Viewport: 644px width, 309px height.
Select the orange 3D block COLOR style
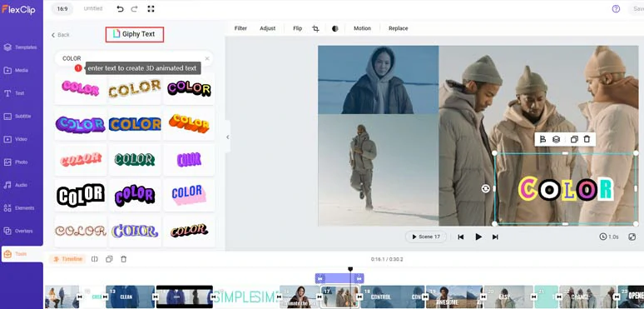[189, 123]
